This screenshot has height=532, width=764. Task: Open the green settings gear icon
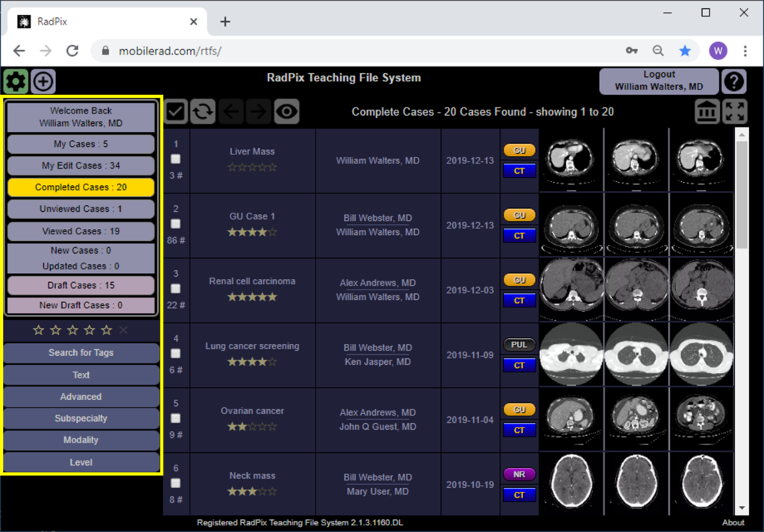point(15,81)
